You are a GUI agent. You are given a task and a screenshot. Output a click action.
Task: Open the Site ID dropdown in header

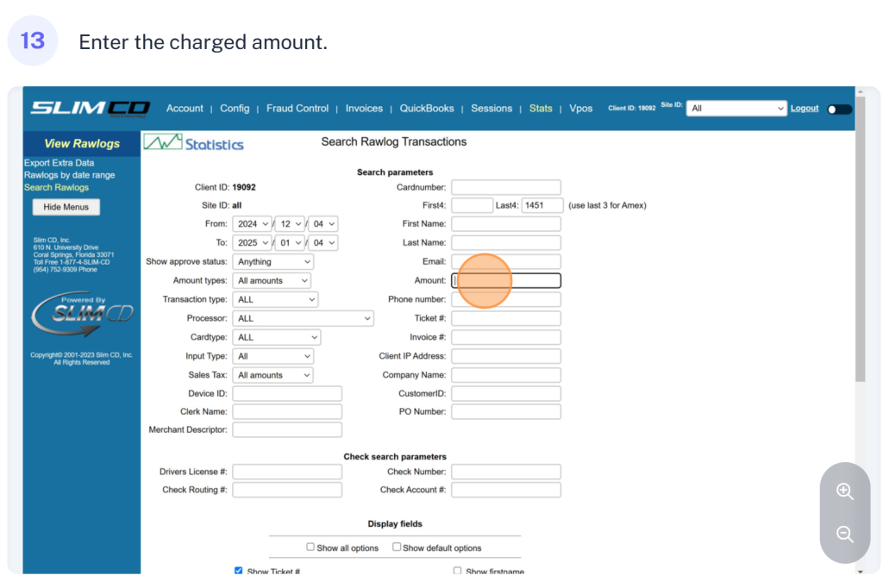coord(737,109)
